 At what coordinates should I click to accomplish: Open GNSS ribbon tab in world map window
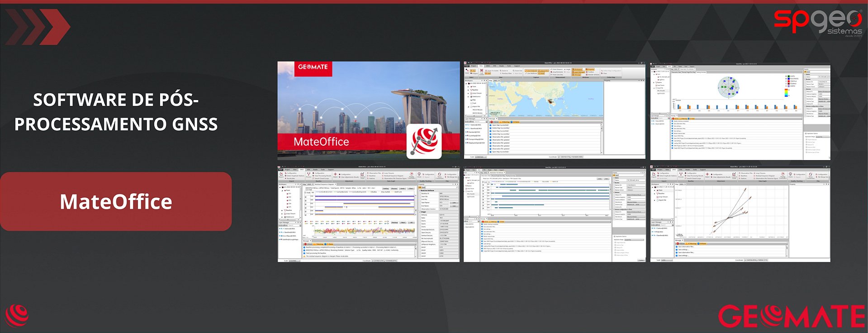[x=488, y=66]
